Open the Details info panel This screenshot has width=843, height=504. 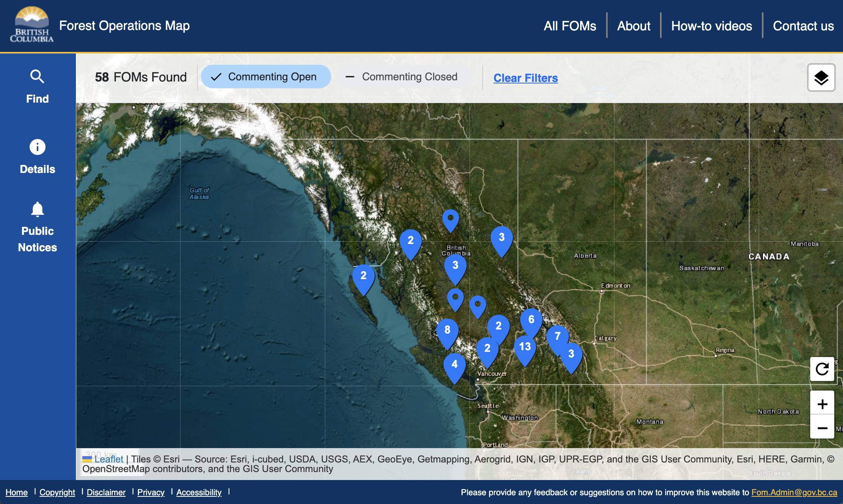pos(37,157)
